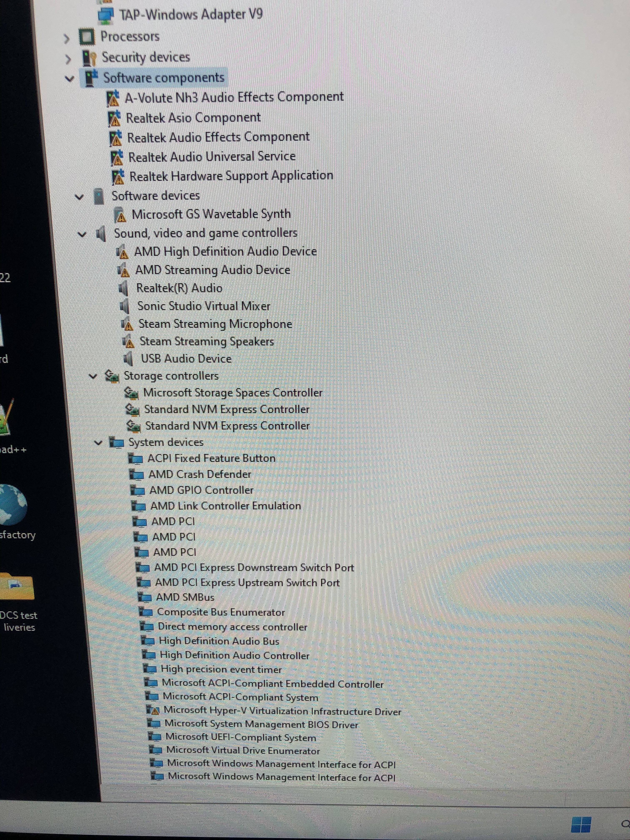
Task: Select AMD Crash Defender
Action: pos(200,474)
